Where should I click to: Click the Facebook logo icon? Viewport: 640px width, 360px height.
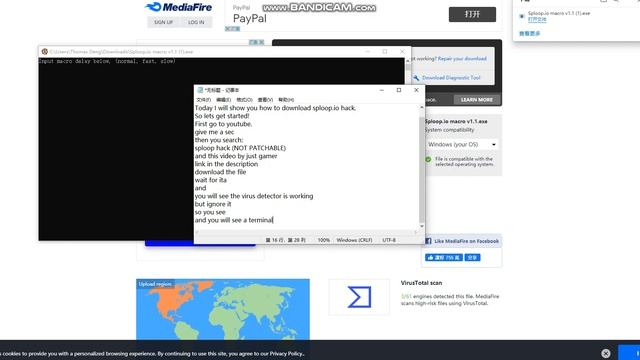point(428,241)
